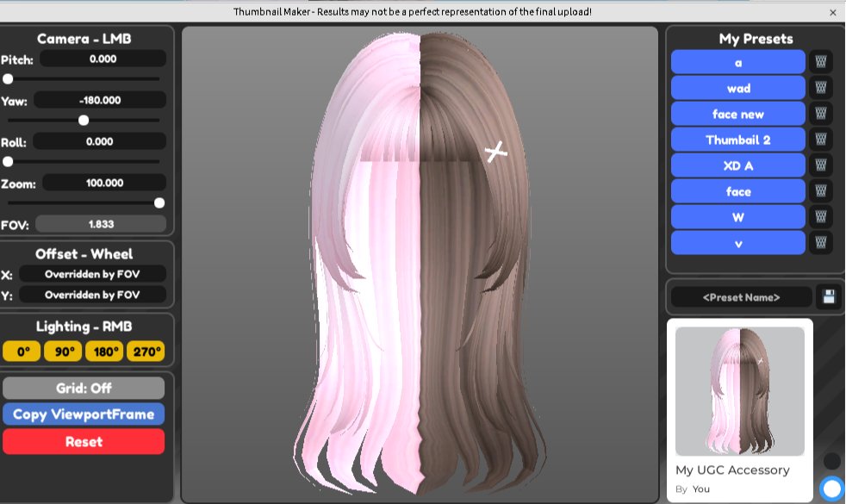Viewport: 846px width, 504px height.
Task: Set lighting to 0°
Action: pos(22,352)
